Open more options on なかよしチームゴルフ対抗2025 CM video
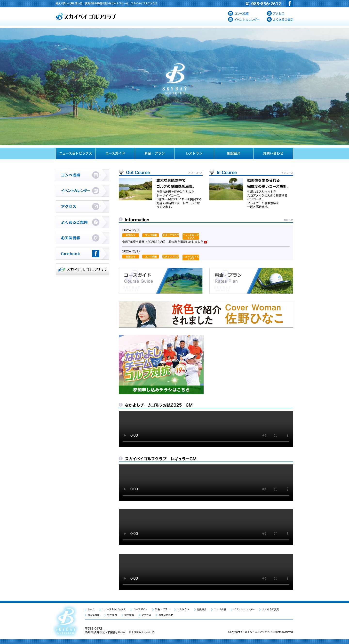The height and width of the screenshot is (644, 349). [x=287, y=435]
